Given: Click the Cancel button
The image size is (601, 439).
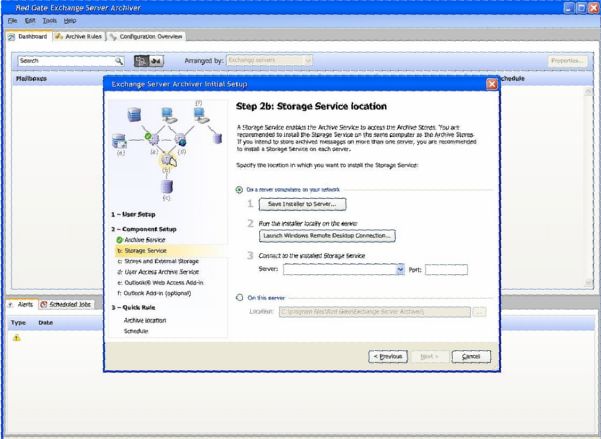Looking at the screenshot, I should [471, 357].
